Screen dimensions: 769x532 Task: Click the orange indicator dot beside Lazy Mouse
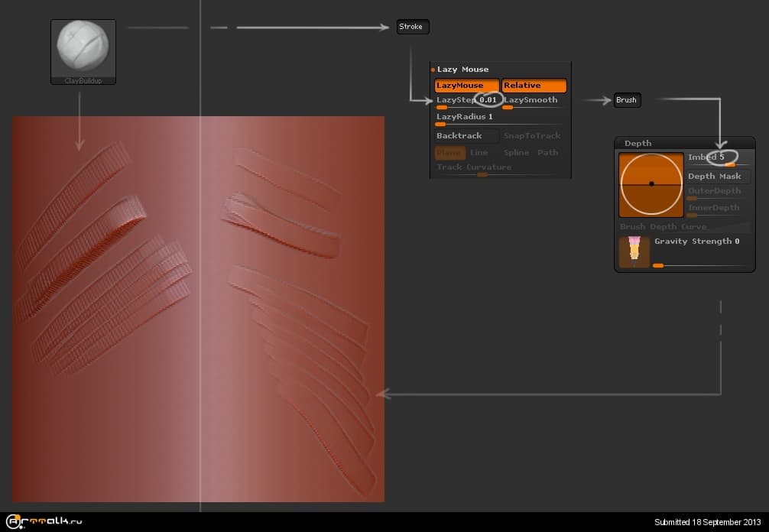point(433,68)
